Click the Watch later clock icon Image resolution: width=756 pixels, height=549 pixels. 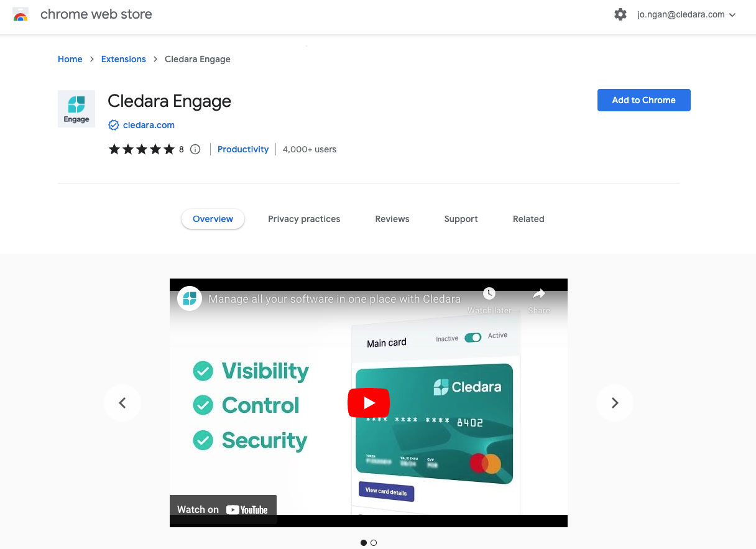[x=489, y=293]
